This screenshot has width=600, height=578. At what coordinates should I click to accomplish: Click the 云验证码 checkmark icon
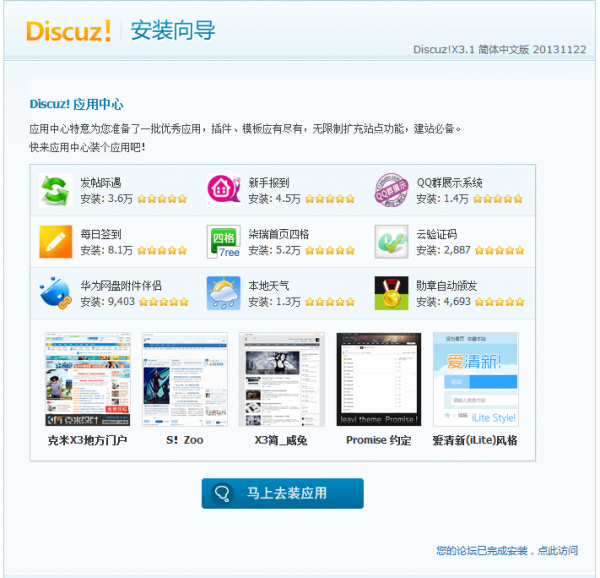coord(391,242)
